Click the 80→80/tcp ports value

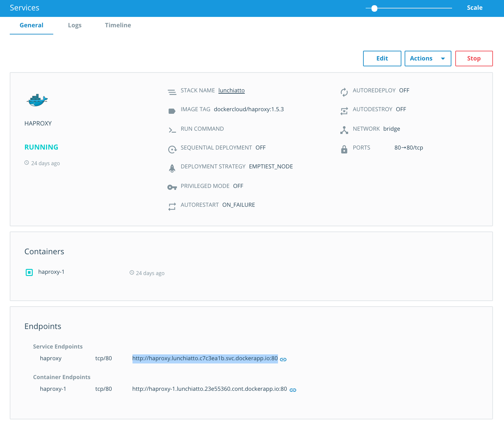pos(409,148)
